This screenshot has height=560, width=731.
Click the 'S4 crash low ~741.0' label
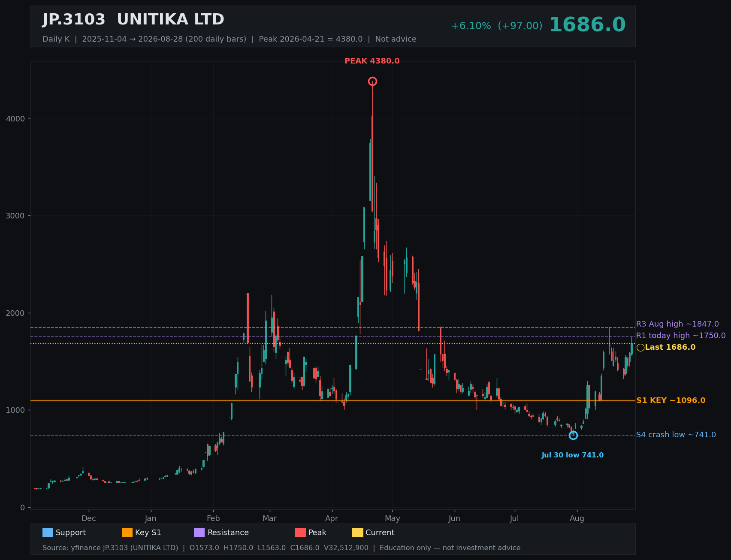point(676,435)
